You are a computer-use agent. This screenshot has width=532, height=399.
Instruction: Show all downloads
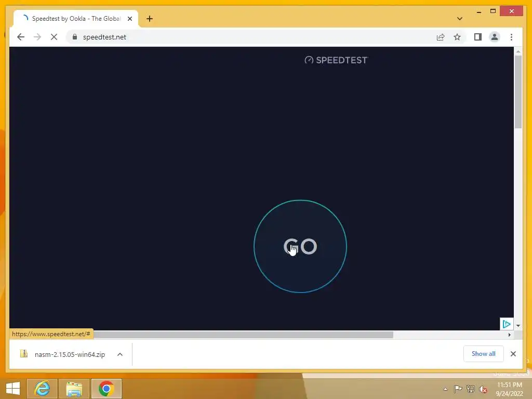click(x=483, y=353)
